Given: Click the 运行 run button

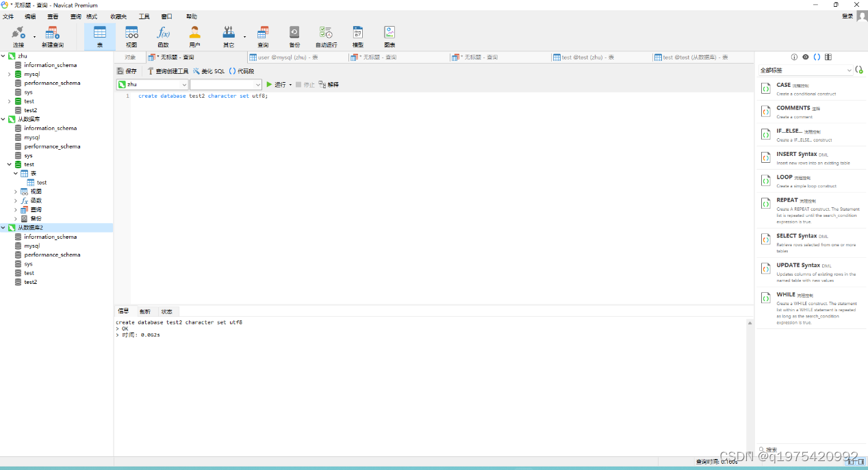Looking at the screenshot, I should [276, 85].
